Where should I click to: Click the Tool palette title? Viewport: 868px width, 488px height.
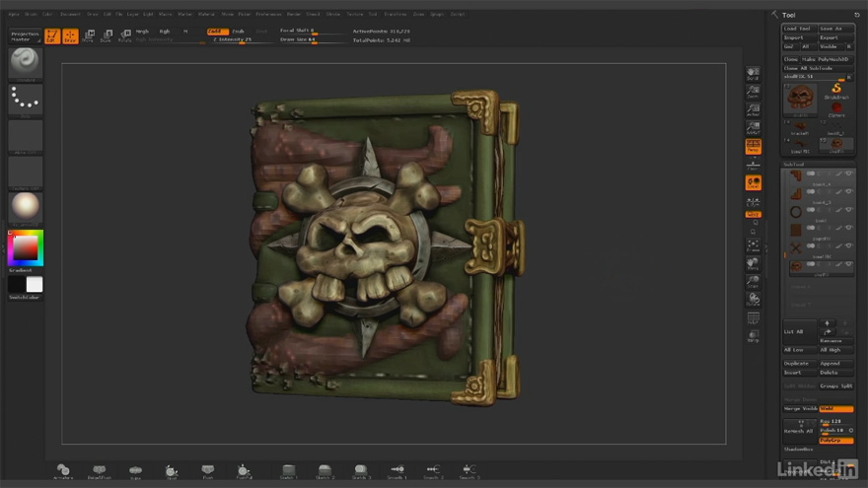[789, 15]
